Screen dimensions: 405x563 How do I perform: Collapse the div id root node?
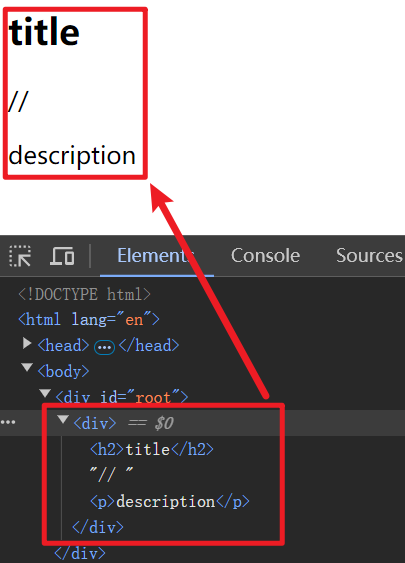click(x=45, y=393)
